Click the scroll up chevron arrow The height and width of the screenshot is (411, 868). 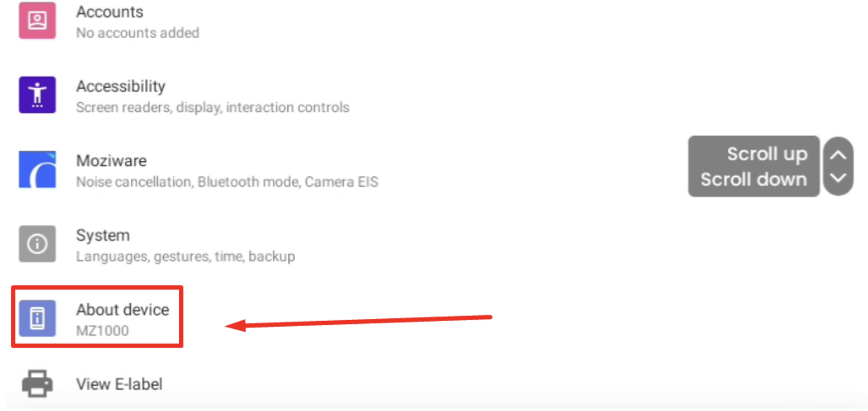[x=838, y=155]
